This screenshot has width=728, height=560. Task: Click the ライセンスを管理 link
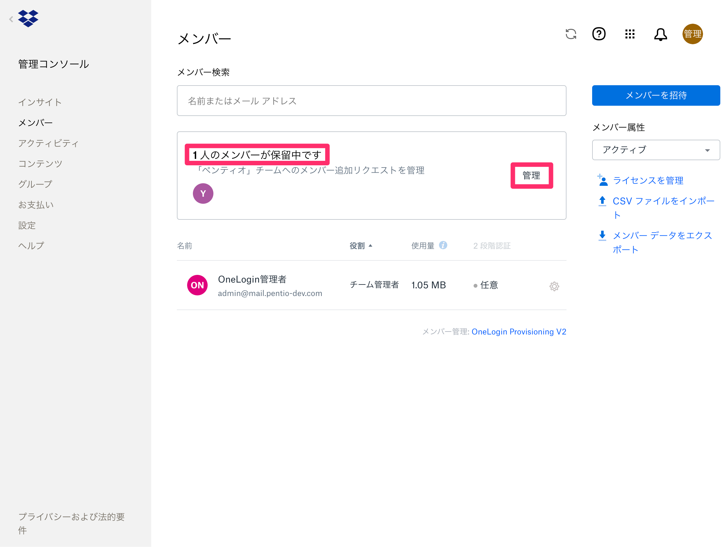click(648, 180)
